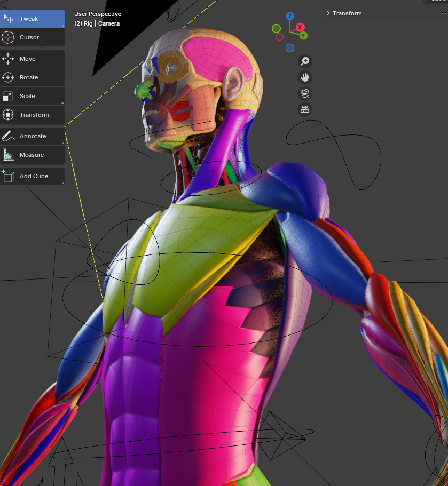Choose the Scale tool
Viewport: 448px width, 486px height.
[32, 96]
